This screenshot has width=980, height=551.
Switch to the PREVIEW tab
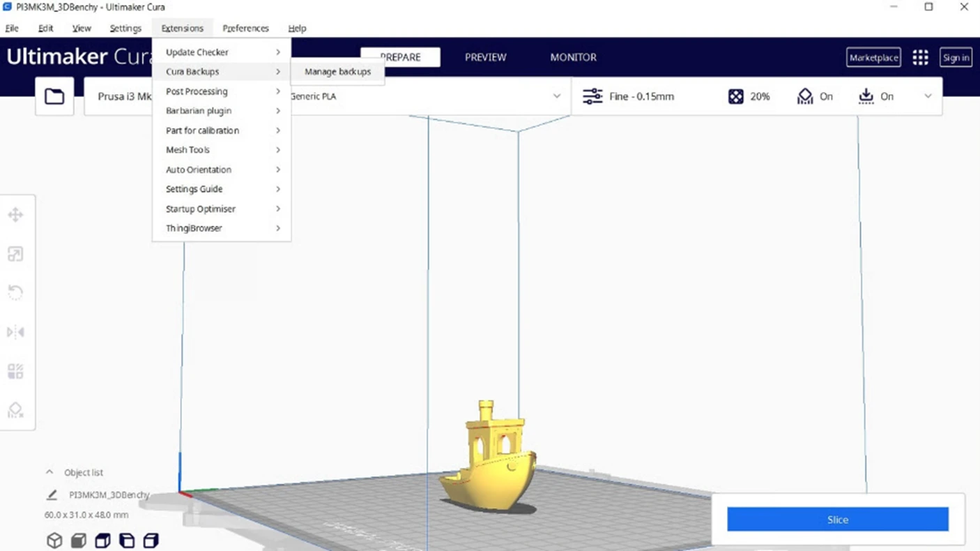[486, 57]
